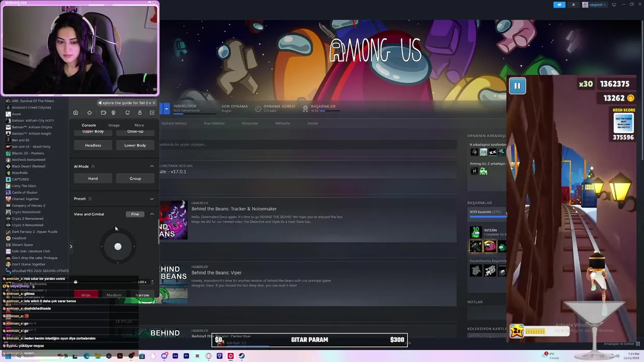This screenshot has width=644, height=362.
Task: Open the Tartışmalar tab
Action: [x=250, y=123]
